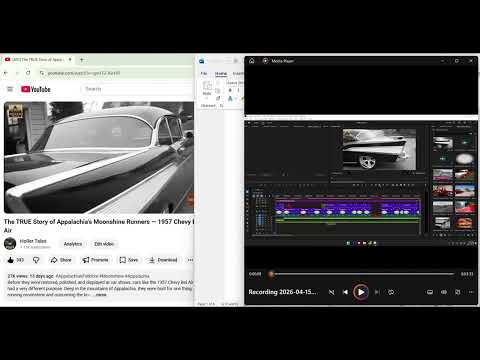Click the YouTube Search field
This screenshot has width=480, height=360.
click(x=137, y=89)
